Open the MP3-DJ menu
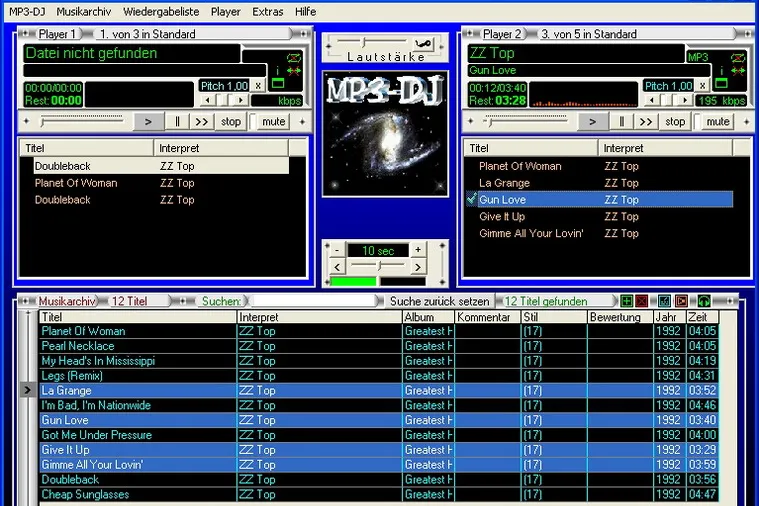 point(27,12)
